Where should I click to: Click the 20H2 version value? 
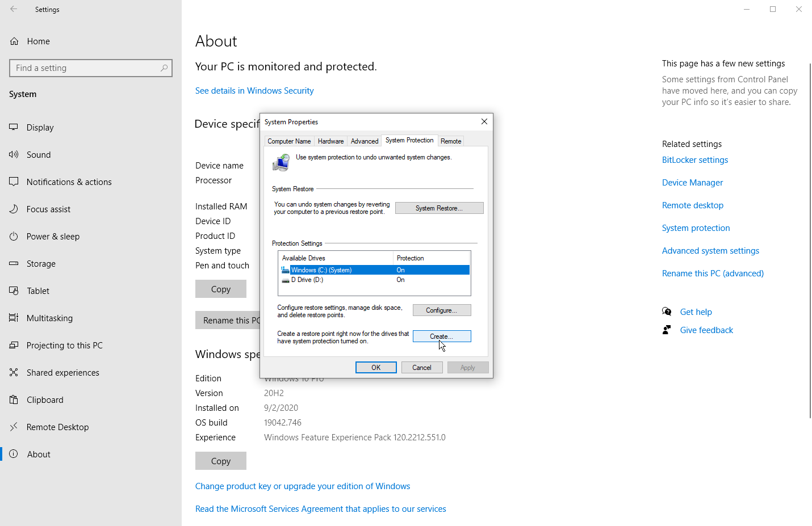point(274,393)
